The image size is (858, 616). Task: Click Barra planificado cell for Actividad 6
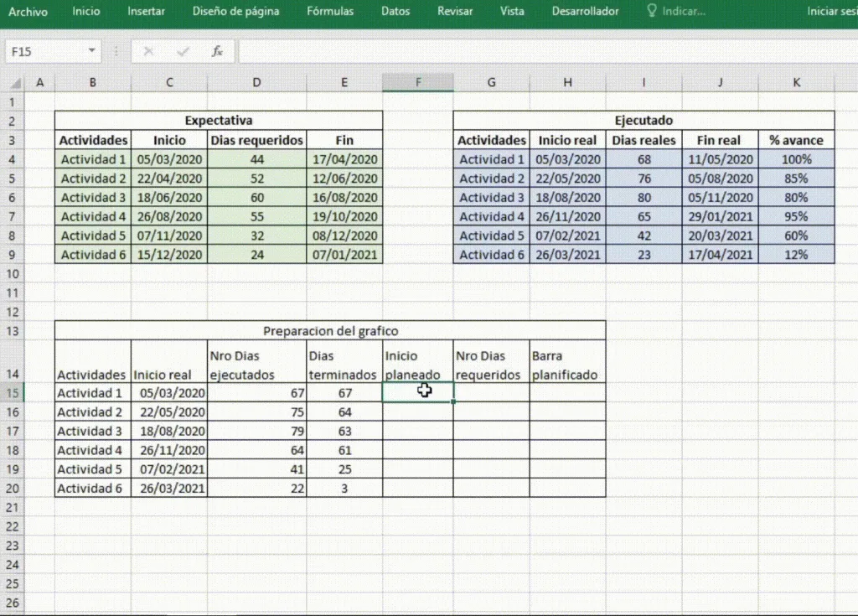click(x=567, y=489)
